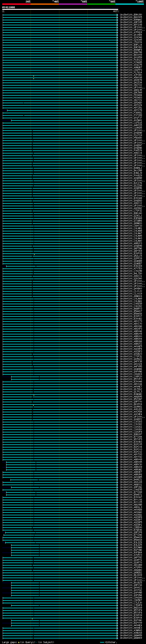Open the UniRef100_B4MEZ1 hit
Image resolution: width=146 pixels, height=644 pixels.
click(x=131, y=480)
